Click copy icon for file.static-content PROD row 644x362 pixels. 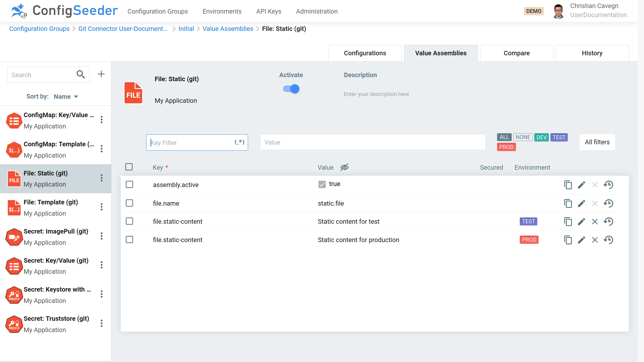tap(568, 240)
